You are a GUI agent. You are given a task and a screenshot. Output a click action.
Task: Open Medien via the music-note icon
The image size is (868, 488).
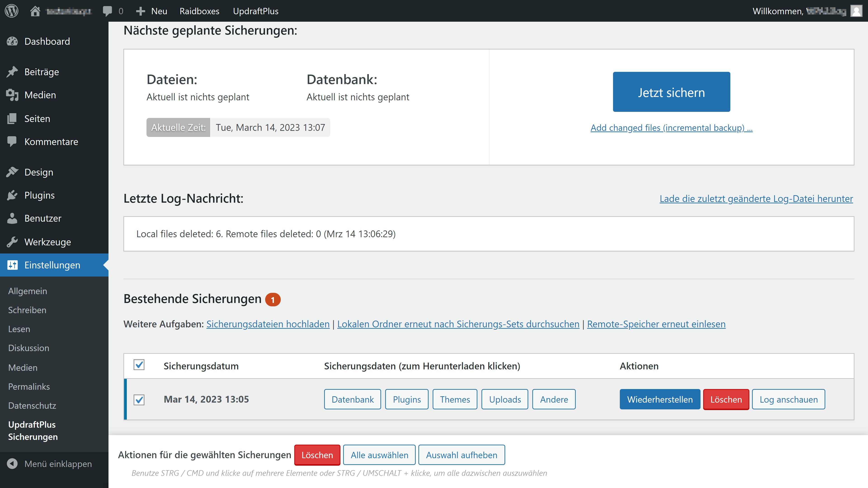point(12,95)
